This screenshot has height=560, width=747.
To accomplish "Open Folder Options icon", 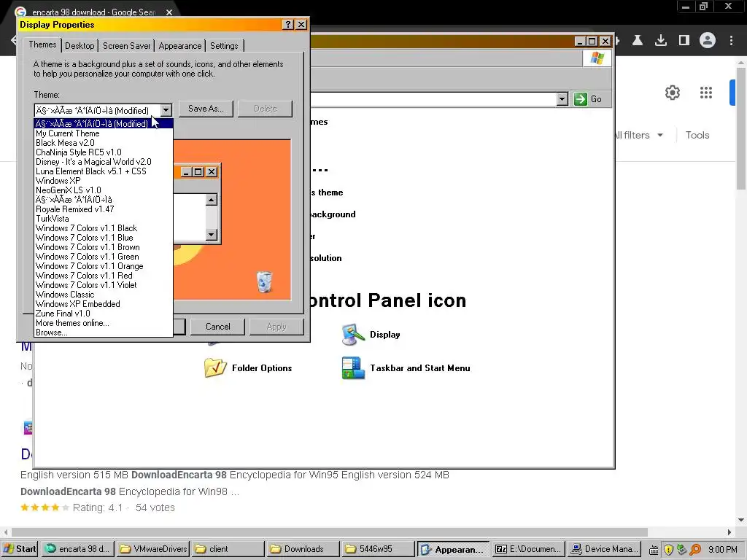I will [x=215, y=367].
